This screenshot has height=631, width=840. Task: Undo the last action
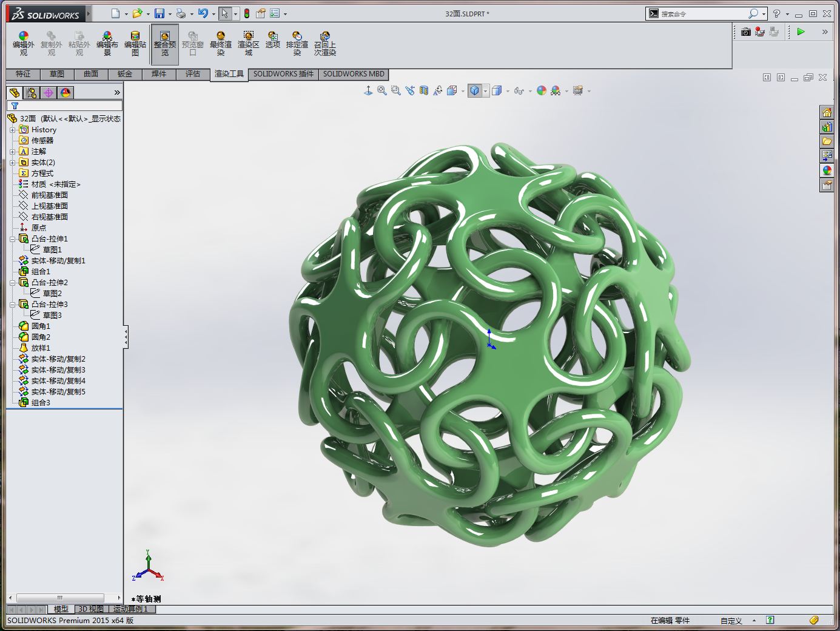coord(203,13)
